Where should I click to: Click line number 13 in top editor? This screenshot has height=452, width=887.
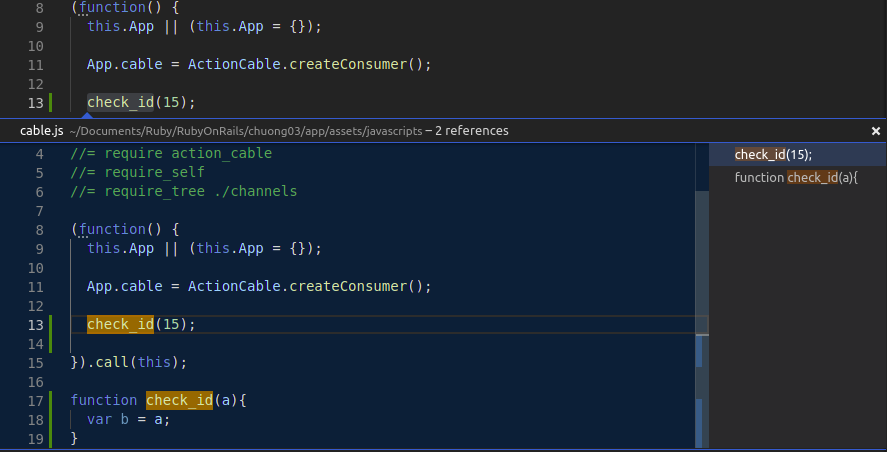coord(35,102)
